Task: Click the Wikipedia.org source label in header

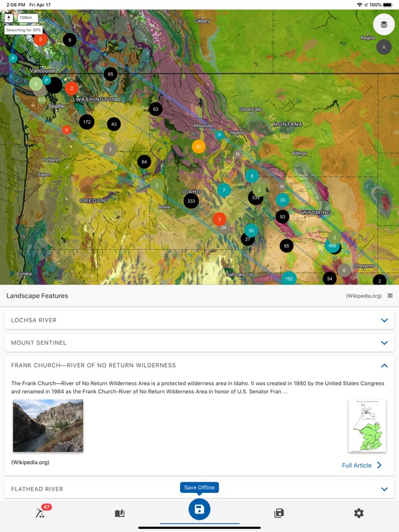Action: coord(364,296)
